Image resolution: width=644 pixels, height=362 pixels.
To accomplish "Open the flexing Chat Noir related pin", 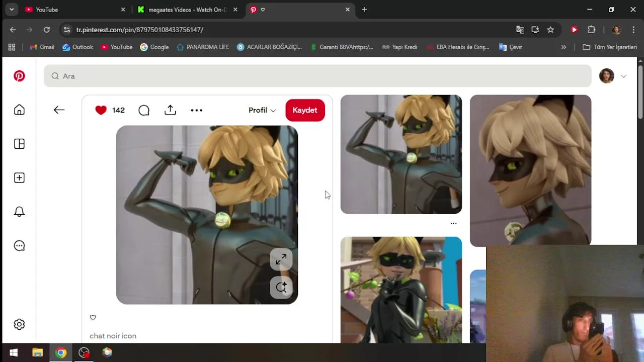I will pos(401,154).
